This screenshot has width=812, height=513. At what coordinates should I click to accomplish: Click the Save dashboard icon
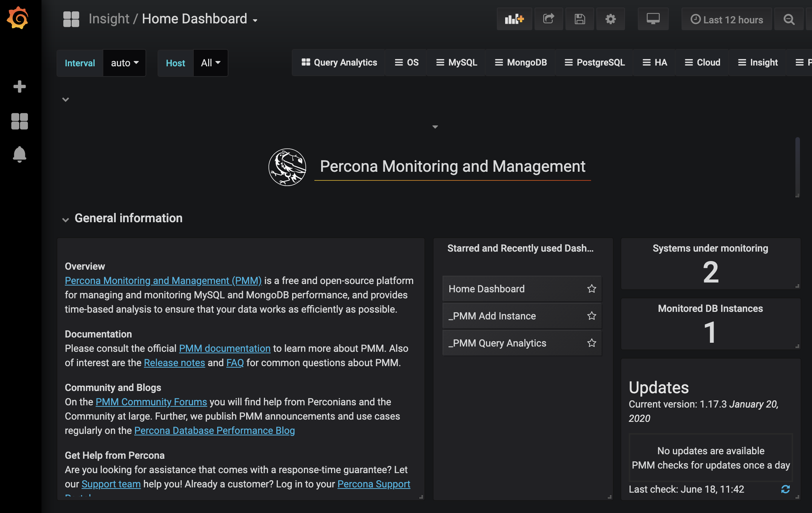[579, 19]
